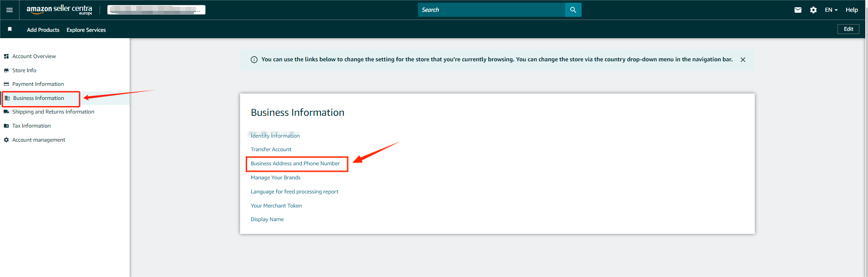
Task: Expand the EN language dropdown
Action: point(831,10)
